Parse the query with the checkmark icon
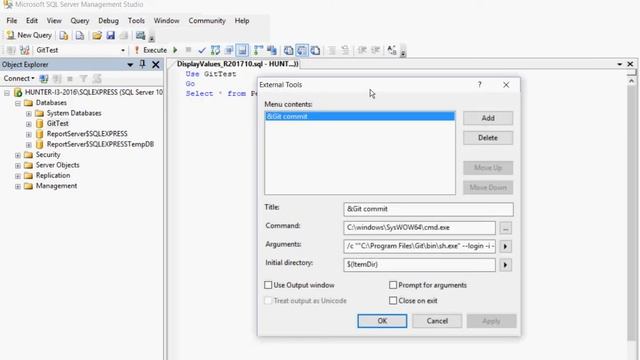The width and height of the screenshot is (640, 360). point(202,50)
